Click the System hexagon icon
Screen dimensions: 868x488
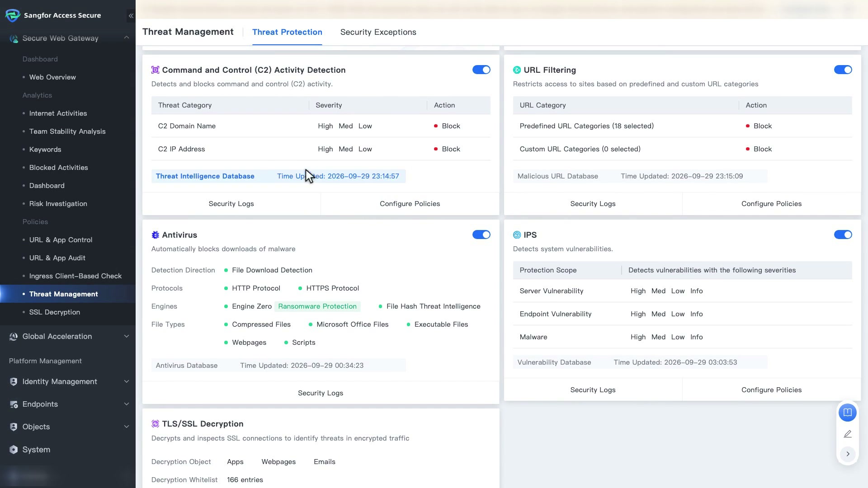click(14, 450)
